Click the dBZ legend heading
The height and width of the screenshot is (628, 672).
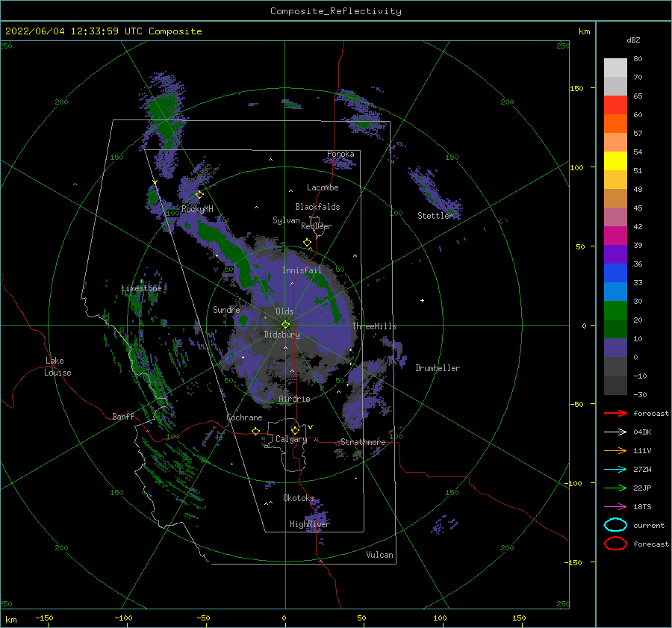coord(633,40)
